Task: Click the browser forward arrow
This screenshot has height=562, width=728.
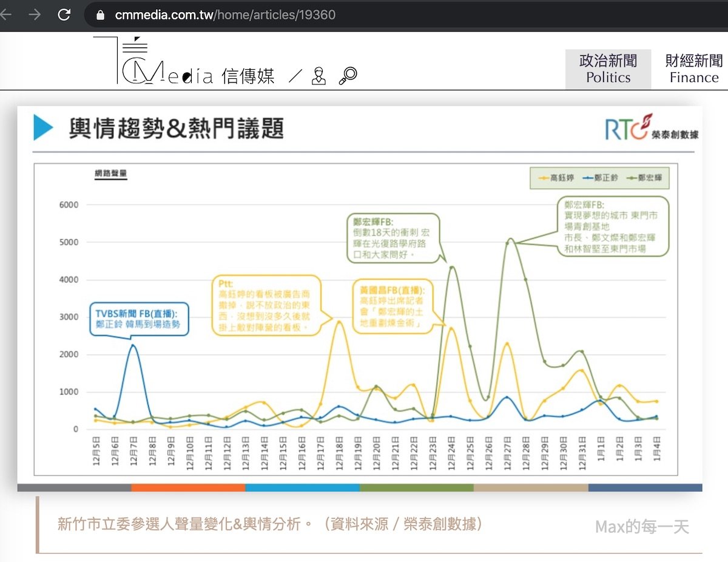Action: click(35, 15)
